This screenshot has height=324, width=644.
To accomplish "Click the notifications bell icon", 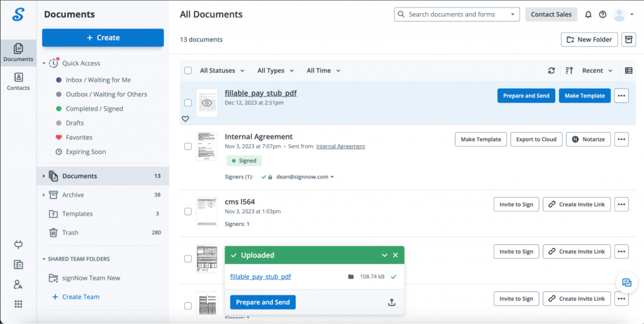I will pos(589,14).
